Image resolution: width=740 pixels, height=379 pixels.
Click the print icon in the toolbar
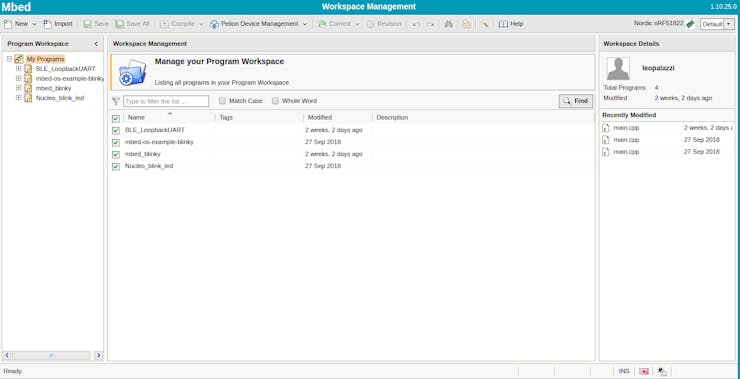[x=466, y=24]
